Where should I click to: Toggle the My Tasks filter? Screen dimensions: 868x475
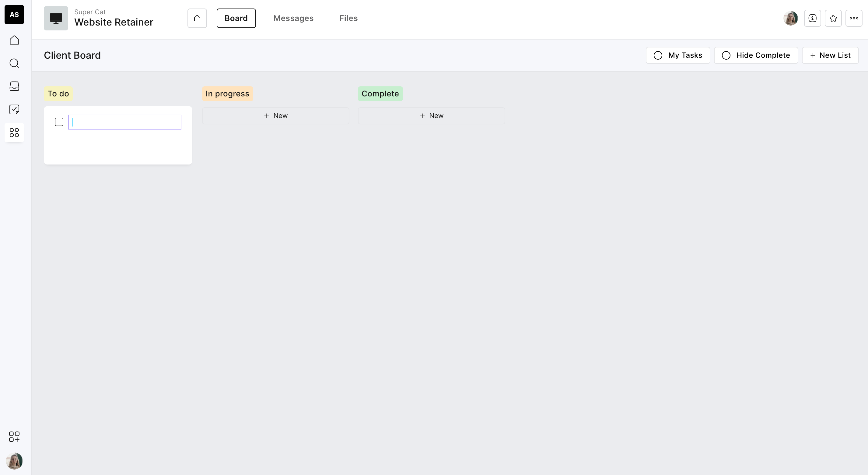[677, 55]
